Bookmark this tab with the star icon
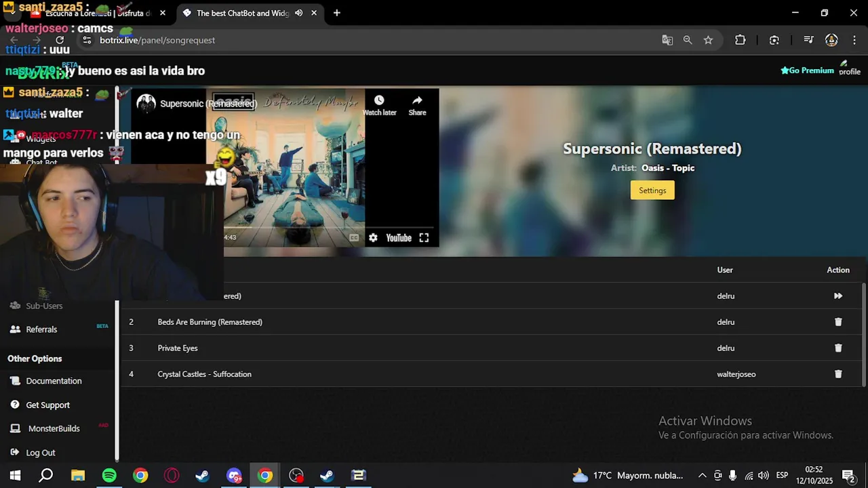868x488 pixels. [708, 40]
